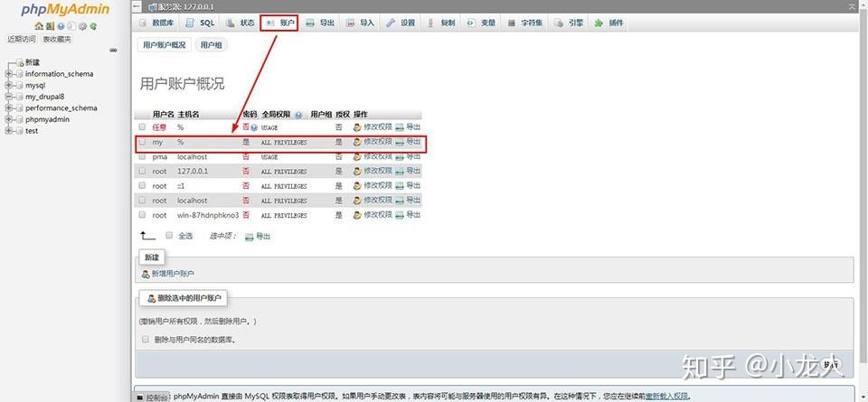Check the box for user 任意

142,127
